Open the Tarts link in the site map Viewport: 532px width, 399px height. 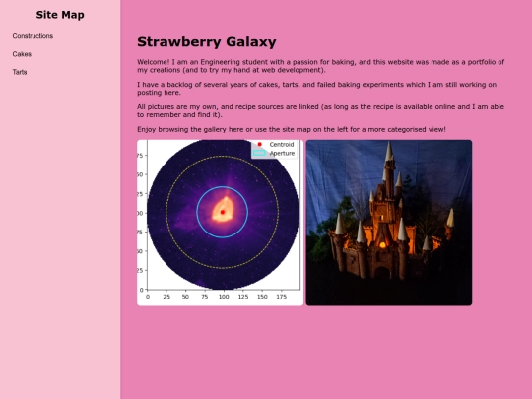[x=20, y=72]
